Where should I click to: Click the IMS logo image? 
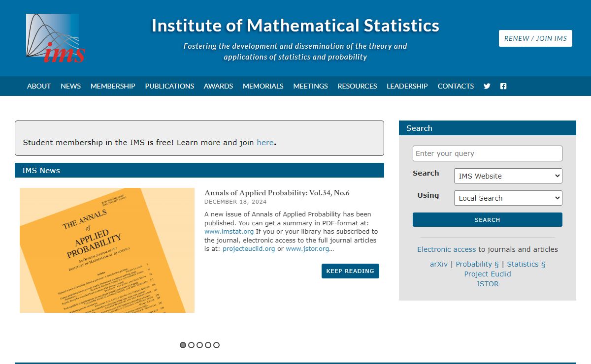[x=56, y=38]
